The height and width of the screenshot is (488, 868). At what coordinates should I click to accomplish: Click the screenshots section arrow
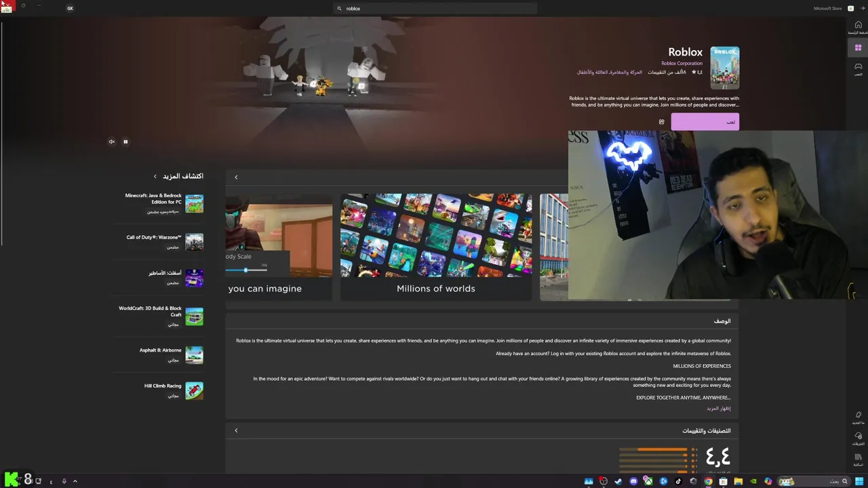(x=236, y=177)
